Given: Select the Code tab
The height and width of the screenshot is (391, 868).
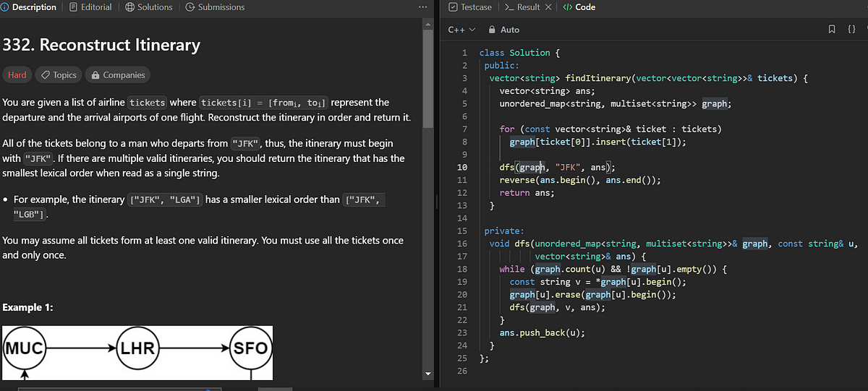Looking at the screenshot, I should (x=579, y=7).
